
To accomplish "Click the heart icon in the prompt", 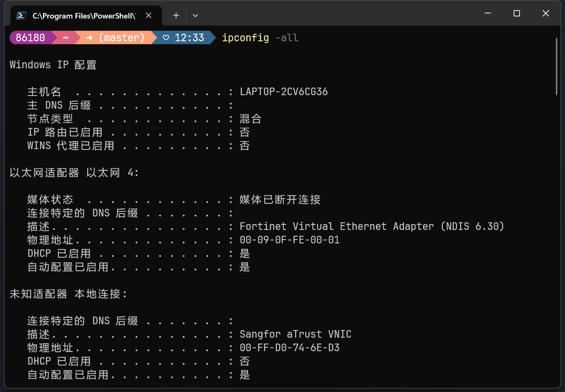I will 166,38.
